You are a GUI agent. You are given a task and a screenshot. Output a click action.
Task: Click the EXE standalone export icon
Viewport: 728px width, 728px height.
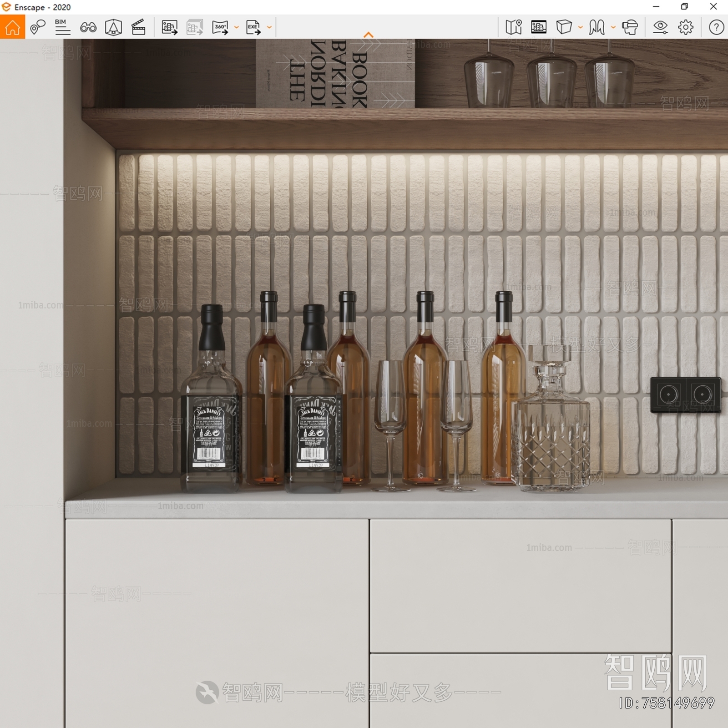pos(253,27)
